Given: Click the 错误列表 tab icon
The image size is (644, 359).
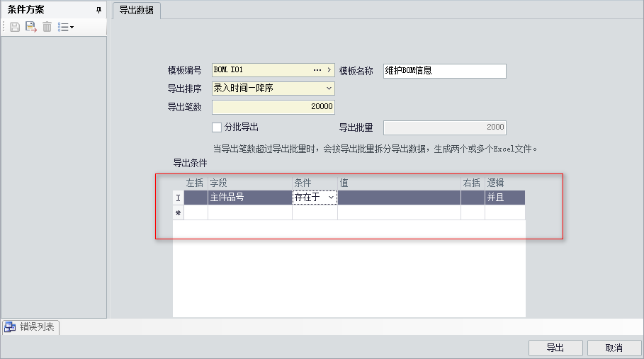Looking at the screenshot, I should [x=10, y=327].
